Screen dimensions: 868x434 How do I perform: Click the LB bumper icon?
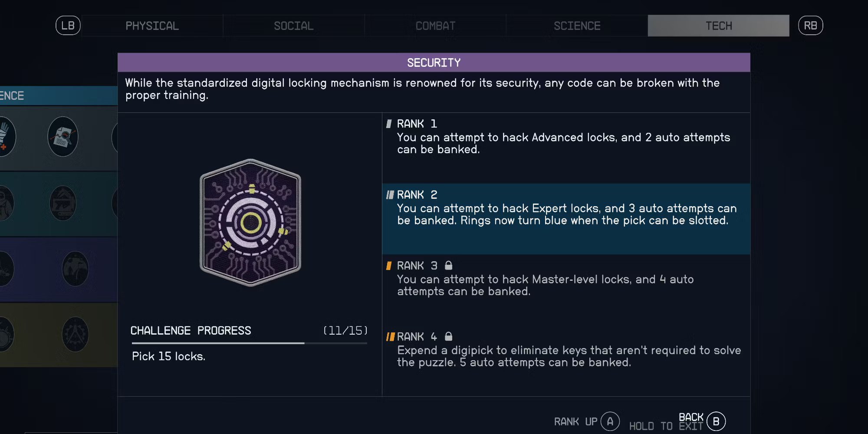tap(68, 25)
